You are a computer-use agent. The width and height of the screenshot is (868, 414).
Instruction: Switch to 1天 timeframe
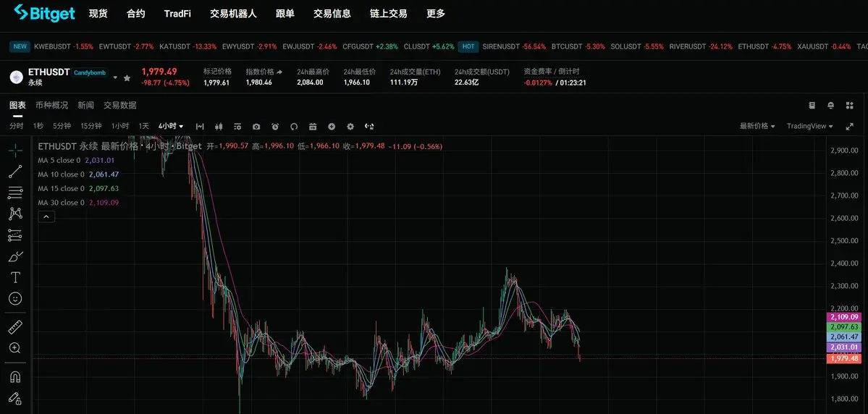144,126
